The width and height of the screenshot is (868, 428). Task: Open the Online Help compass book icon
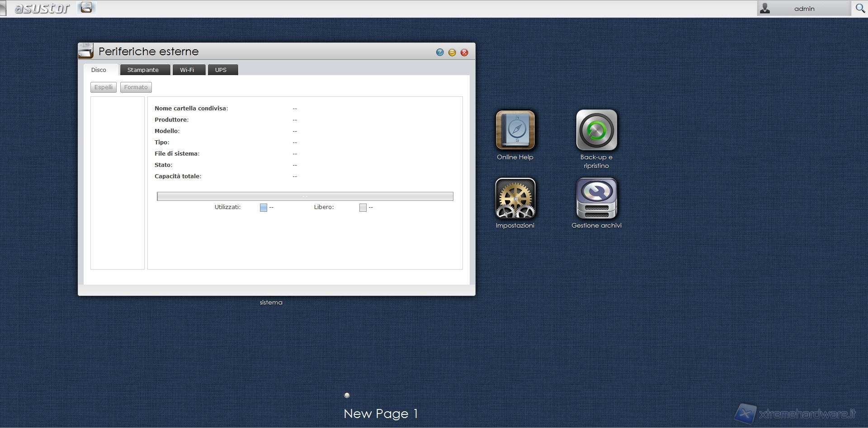515,130
